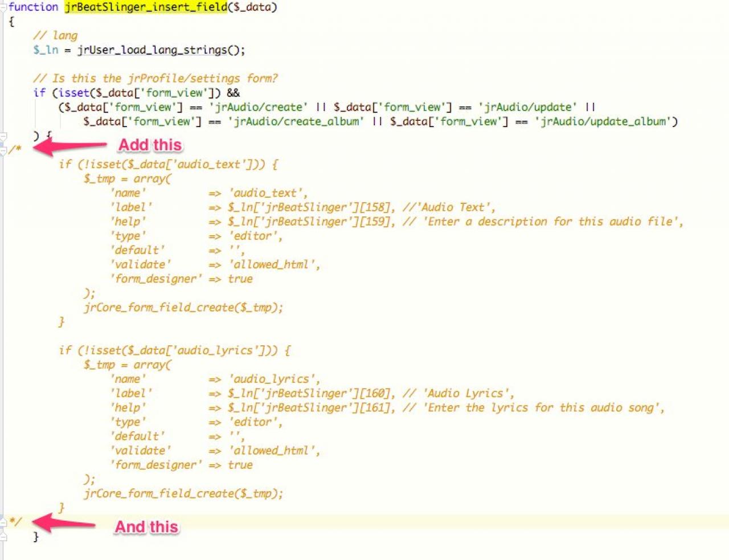Toggle the fold marker beside the final '}'
The width and height of the screenshot is (729, 560).
point(3,536)
